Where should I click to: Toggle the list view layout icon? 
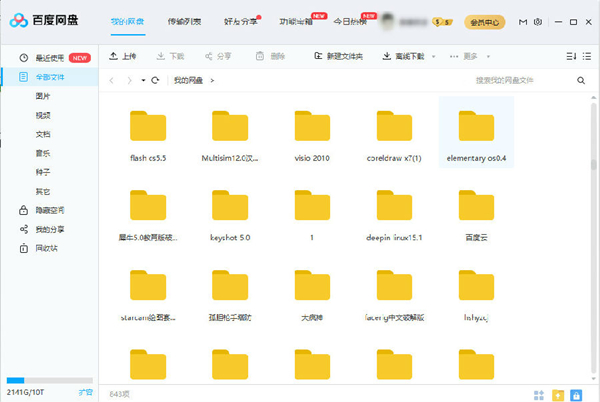588,57
